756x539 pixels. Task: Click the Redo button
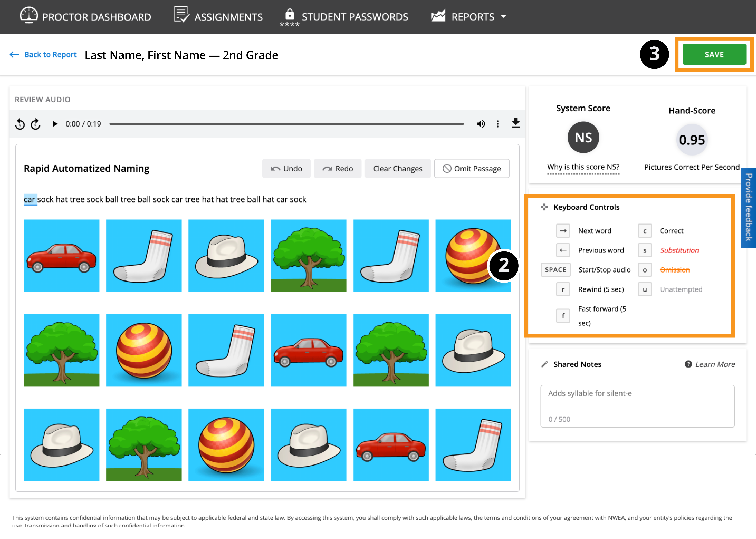coord(337,169)
